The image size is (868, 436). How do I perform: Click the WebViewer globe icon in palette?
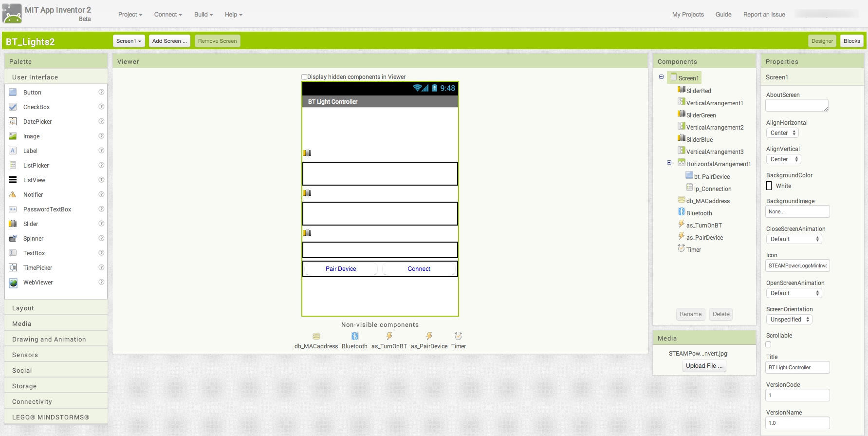[x=13, y=283]
